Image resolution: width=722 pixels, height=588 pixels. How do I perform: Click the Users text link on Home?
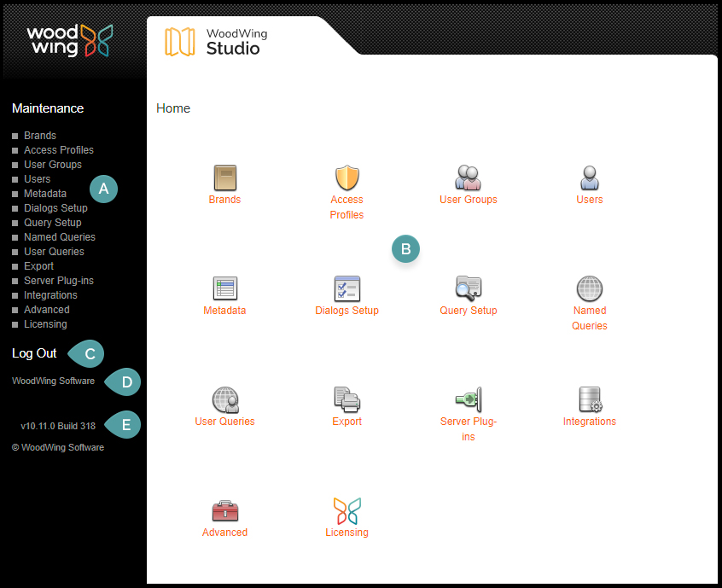coord(590,200)
